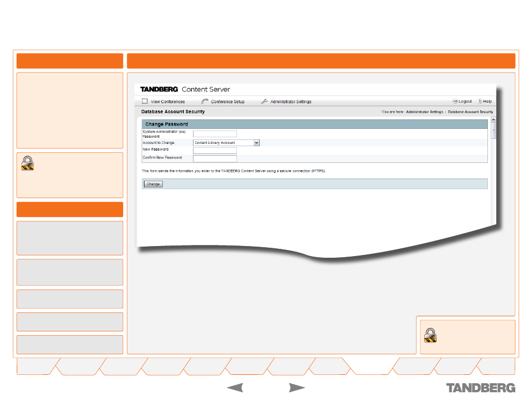Viewport: 532px width, 400px height.
Task: Click the Database Account Security breadcrumb entry
Action: [x=470, y=112]
